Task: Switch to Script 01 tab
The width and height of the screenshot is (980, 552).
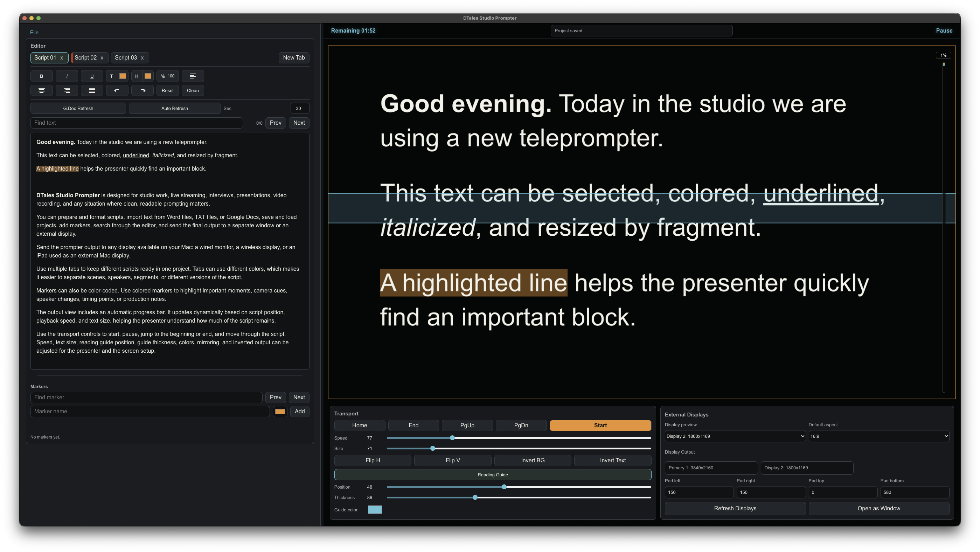Action: tap(45, 58)
